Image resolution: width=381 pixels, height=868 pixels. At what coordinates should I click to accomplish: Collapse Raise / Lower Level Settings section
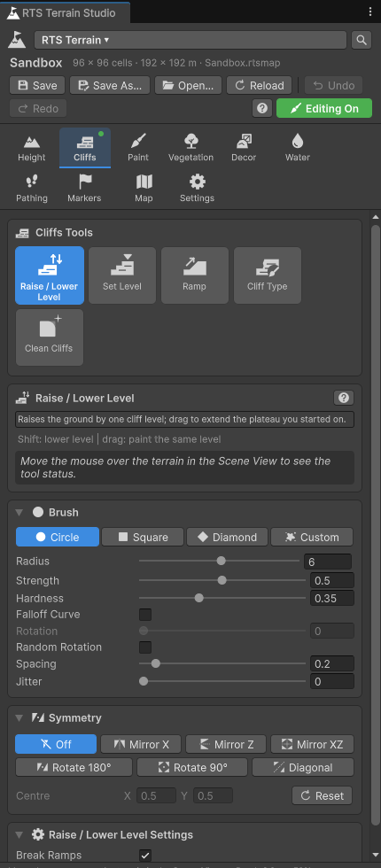tap(19, 834)
